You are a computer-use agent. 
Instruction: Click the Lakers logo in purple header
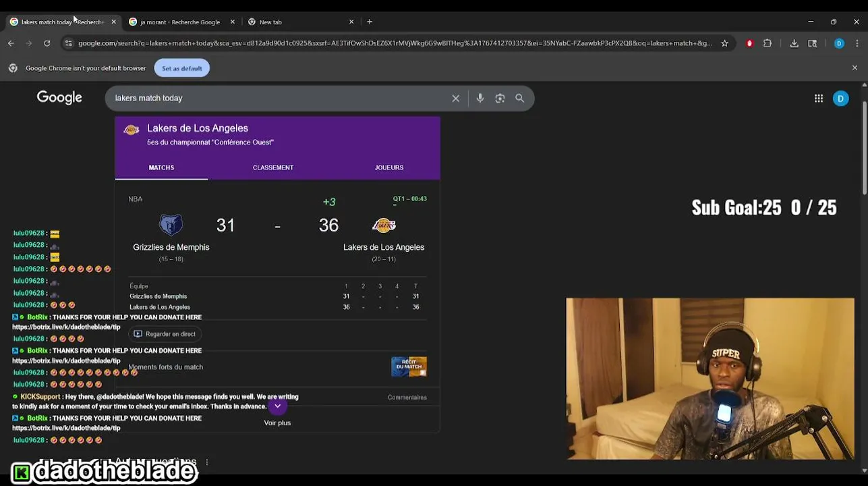click(132, 130)
